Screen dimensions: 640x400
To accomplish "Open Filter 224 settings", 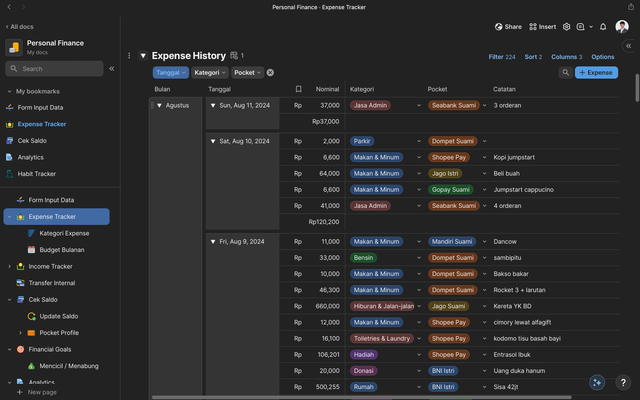I will click(502, 57).
